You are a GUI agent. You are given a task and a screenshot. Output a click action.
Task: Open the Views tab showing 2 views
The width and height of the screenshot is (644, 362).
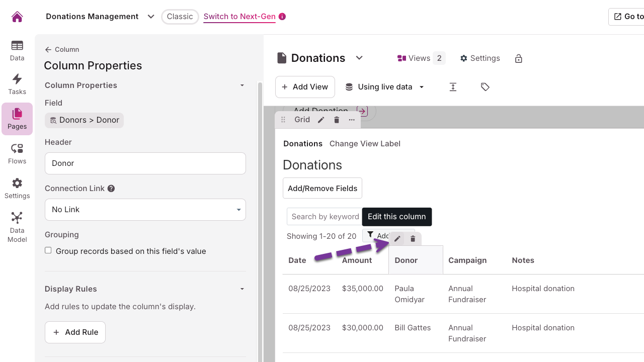pos(421,58)
